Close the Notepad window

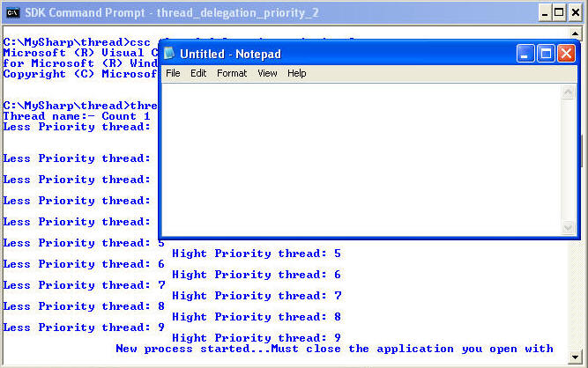566,54
